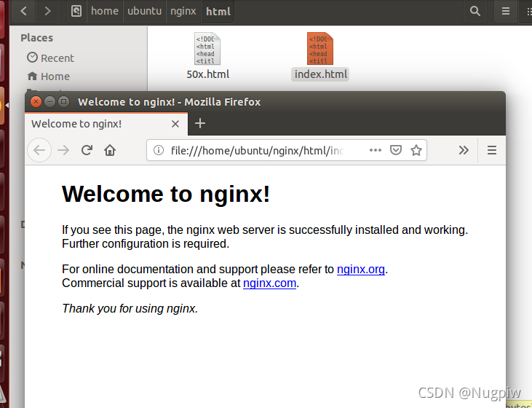Click the Firefox address bar URL
532x408 pixels.
(257, 151)
